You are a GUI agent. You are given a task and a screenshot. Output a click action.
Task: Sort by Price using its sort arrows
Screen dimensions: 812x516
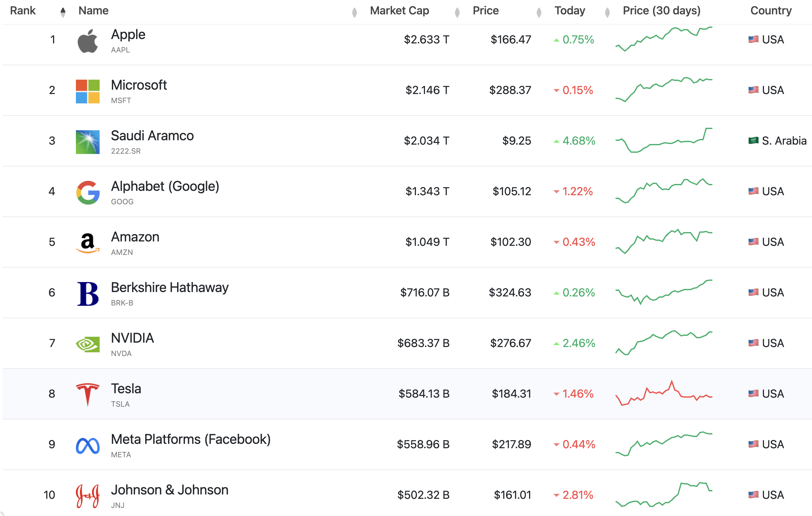(539, 12)
